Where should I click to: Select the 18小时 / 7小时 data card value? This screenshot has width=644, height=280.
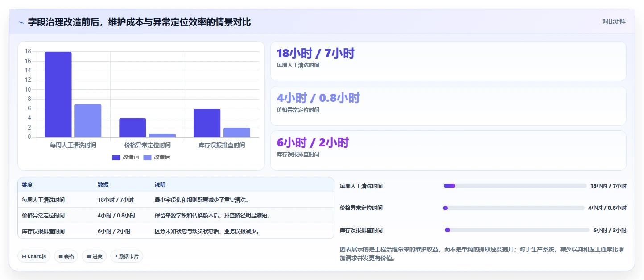tap(315, 54)
